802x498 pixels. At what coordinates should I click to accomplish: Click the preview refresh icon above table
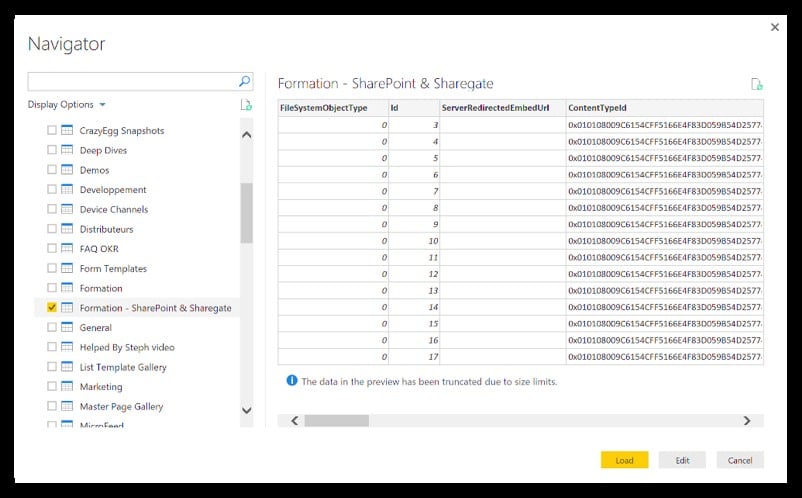pos(757,84)
